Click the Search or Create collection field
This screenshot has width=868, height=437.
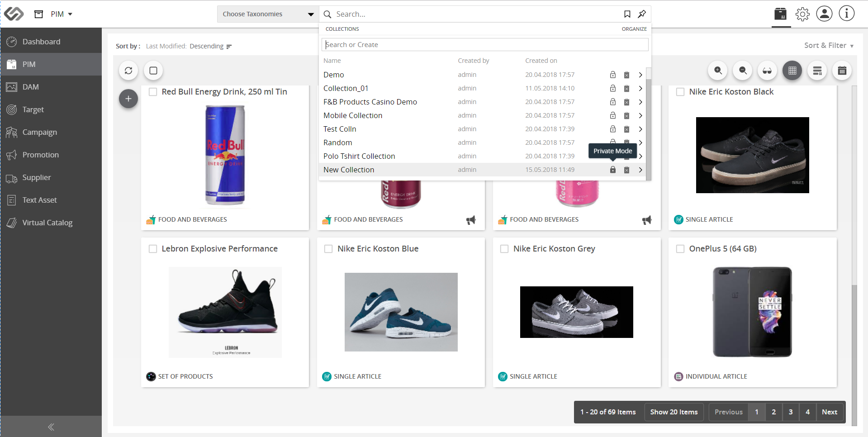point(485,45)
